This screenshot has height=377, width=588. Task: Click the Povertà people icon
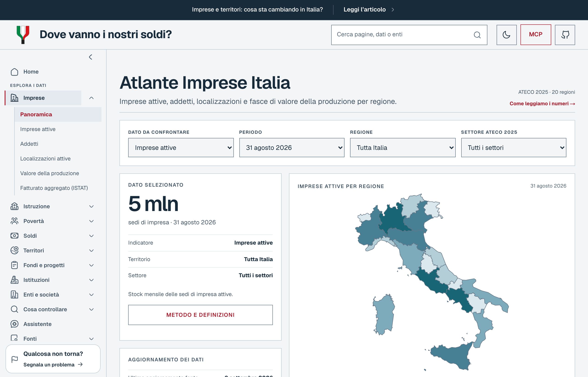(14, 221)
